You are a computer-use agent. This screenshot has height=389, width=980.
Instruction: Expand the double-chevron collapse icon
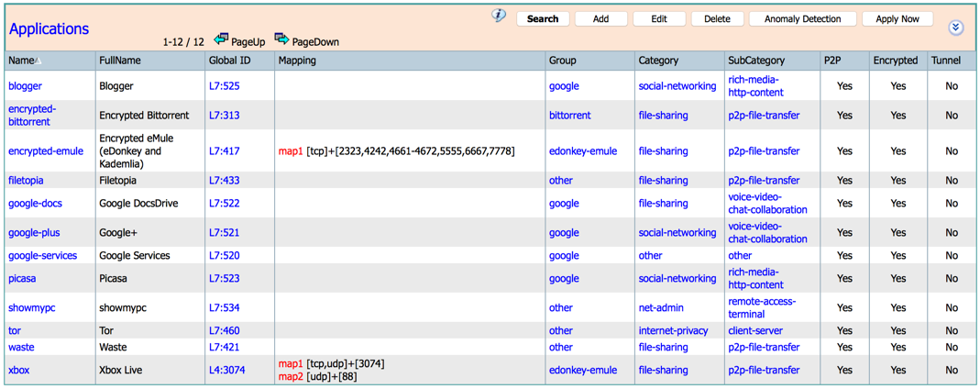(954, 27)
